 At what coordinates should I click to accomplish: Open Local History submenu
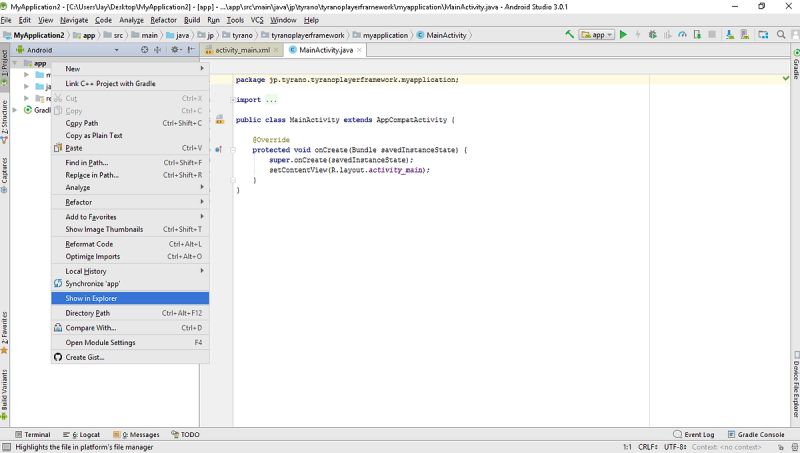click(130, 271)
